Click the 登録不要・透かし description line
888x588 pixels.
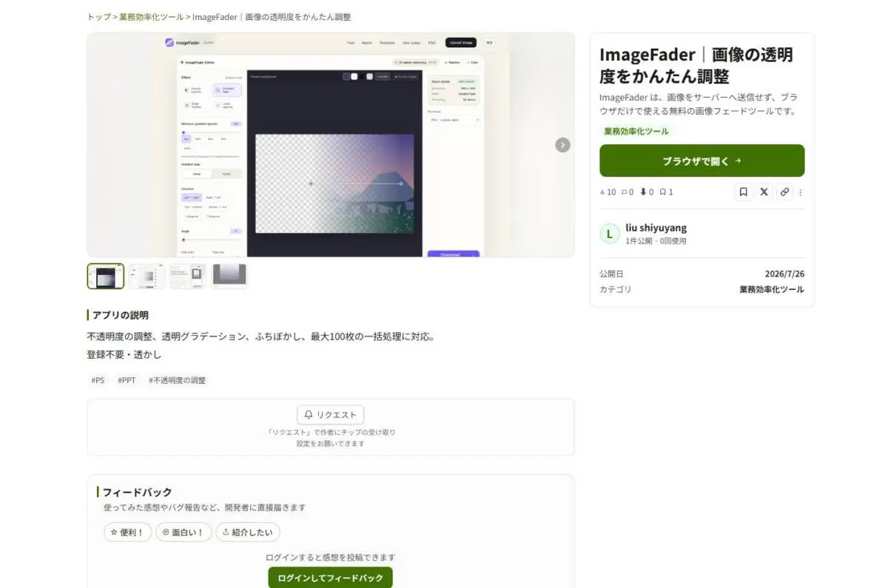124,354
